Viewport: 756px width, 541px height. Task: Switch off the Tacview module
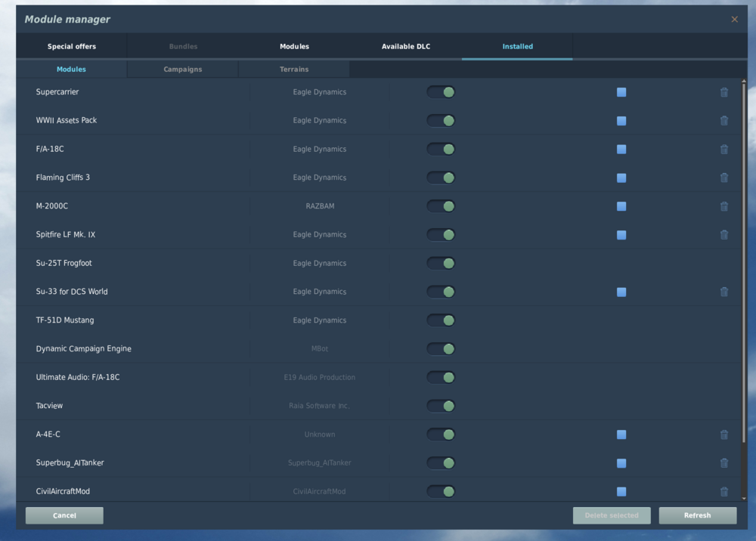coord(441,406)
